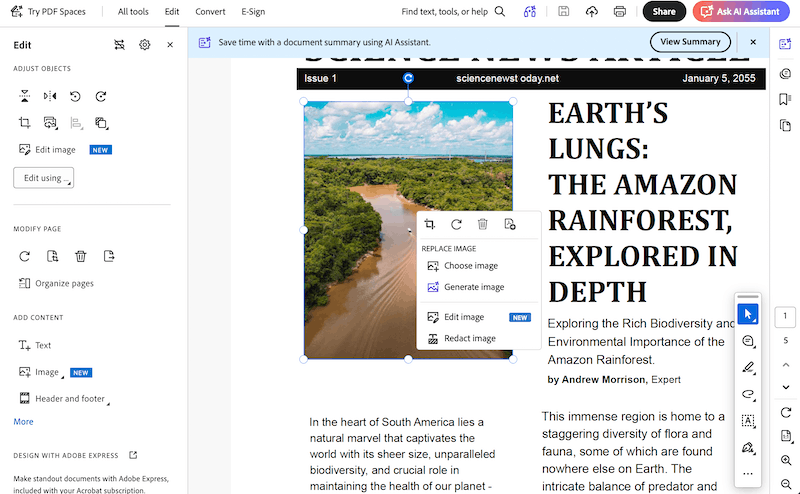
Task: Choose the selection arrow tool in quick toolbar
Action: point(748,314)
